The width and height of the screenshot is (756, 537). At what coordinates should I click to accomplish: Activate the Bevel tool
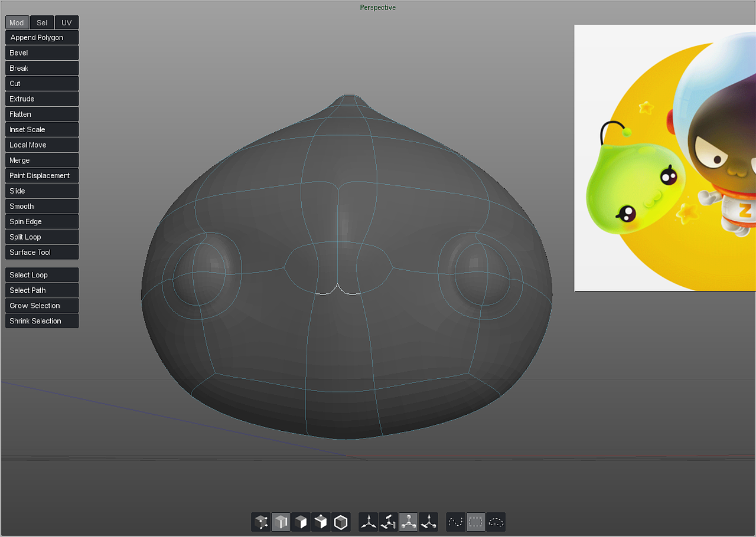(x=42, y=53)
